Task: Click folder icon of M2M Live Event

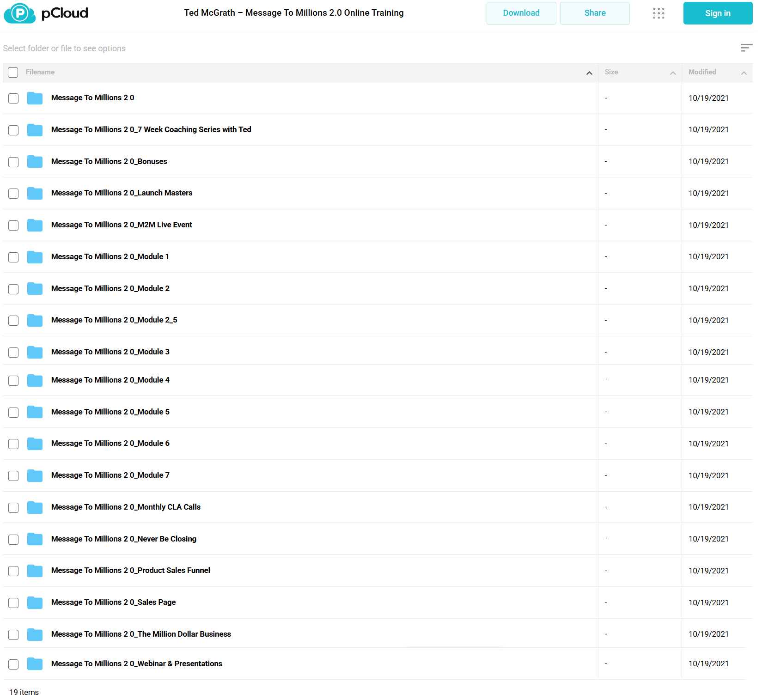Action: 35,225
